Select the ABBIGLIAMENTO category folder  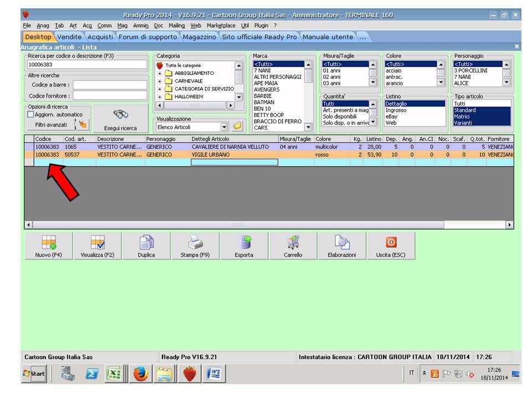tap(194, 73)
